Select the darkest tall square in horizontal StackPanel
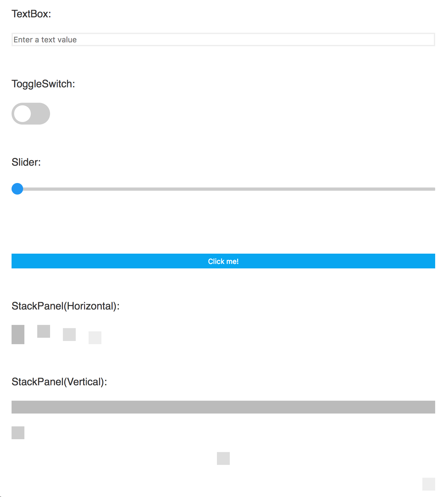The image size is (448, 497). coord(18,335)
